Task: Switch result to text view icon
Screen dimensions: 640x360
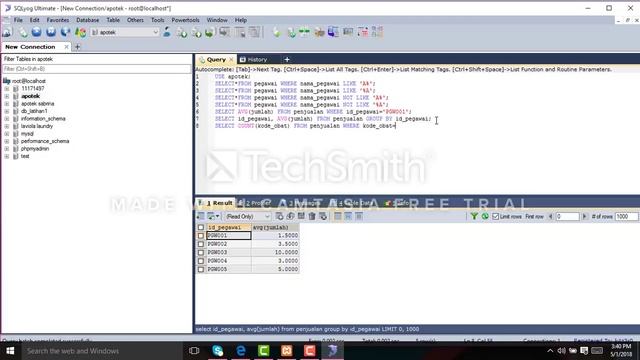Action: tap(359, 216)
